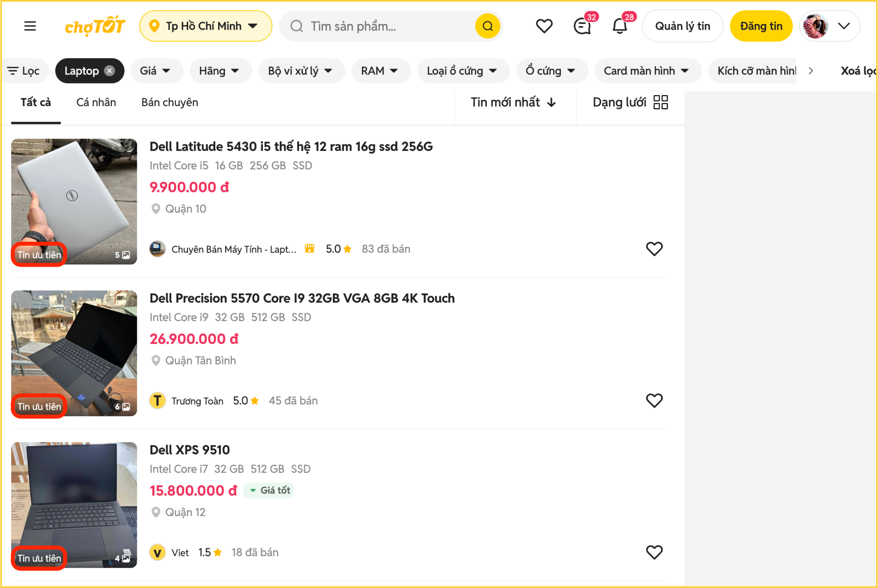This screenshot has width=878, height=588.
Task: Click the Chợ Tốt logo
Action: [95, 26]
